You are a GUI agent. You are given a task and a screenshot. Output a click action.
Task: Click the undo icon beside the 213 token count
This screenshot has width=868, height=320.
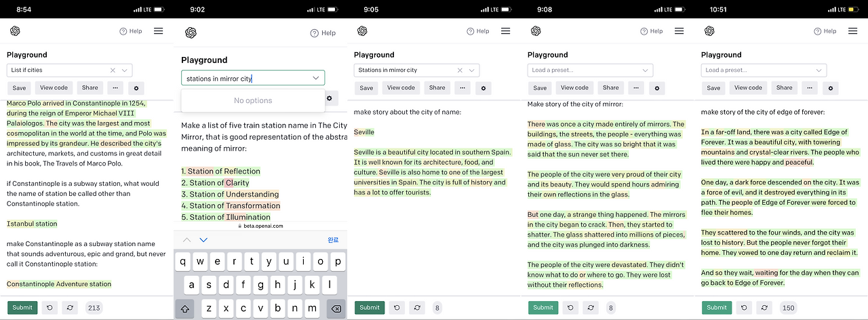pyautogui.click(x=50, y=308)
